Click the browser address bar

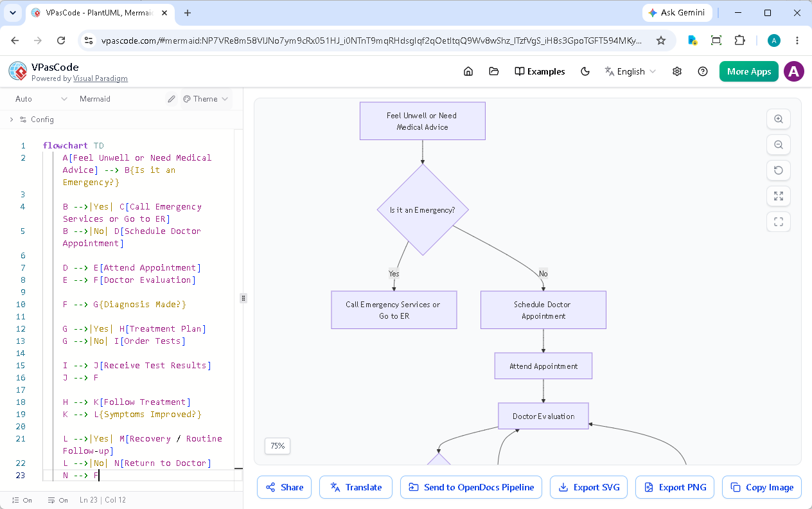tap(371, 40)
